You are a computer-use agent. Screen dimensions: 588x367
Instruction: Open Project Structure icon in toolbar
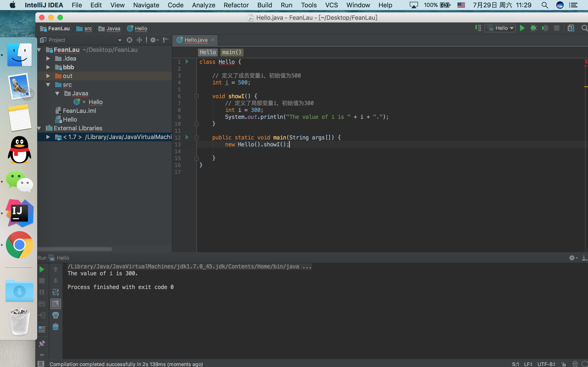571,28
